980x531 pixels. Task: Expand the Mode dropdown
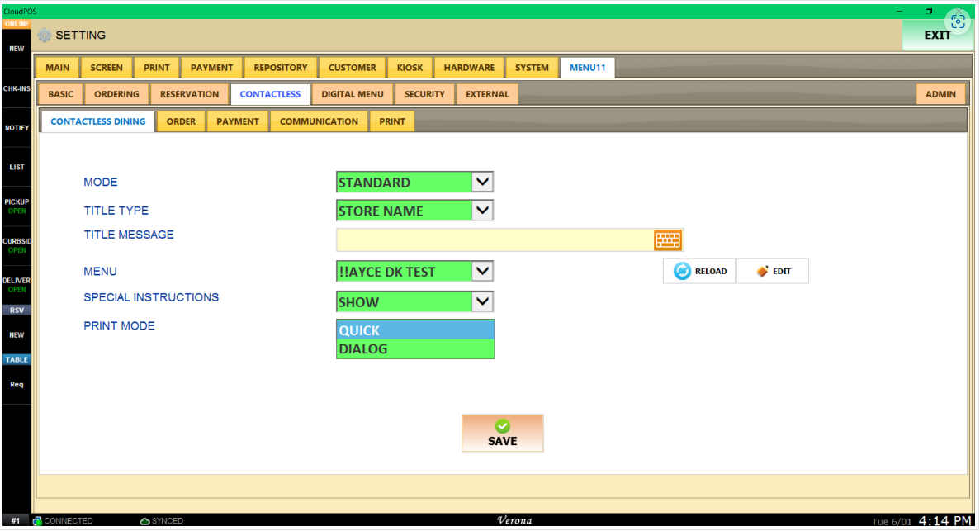482,182
